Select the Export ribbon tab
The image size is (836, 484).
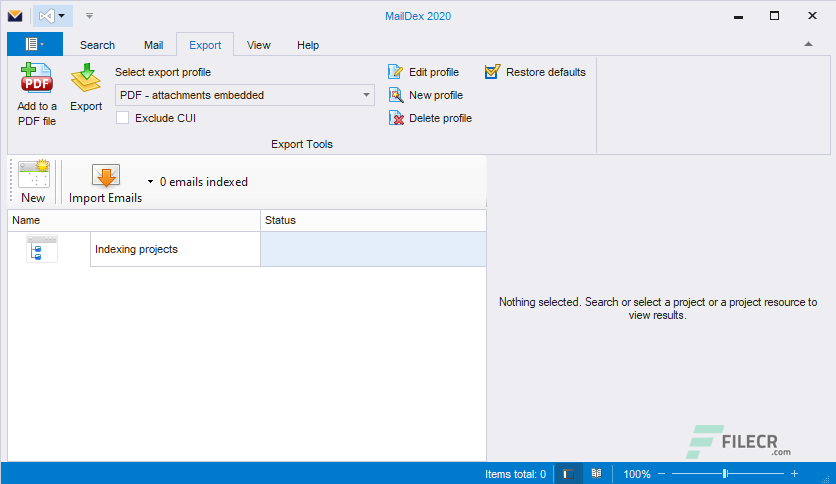point(205,45)
